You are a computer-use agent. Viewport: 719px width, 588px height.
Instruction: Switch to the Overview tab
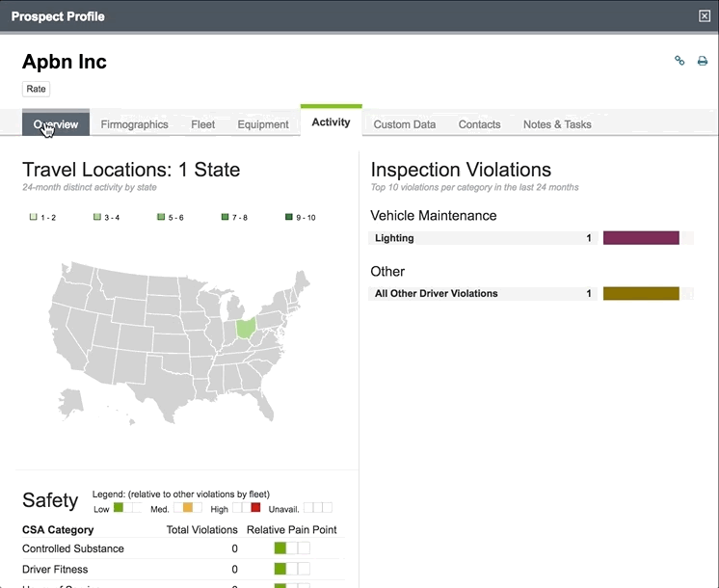tap(56, 124)
